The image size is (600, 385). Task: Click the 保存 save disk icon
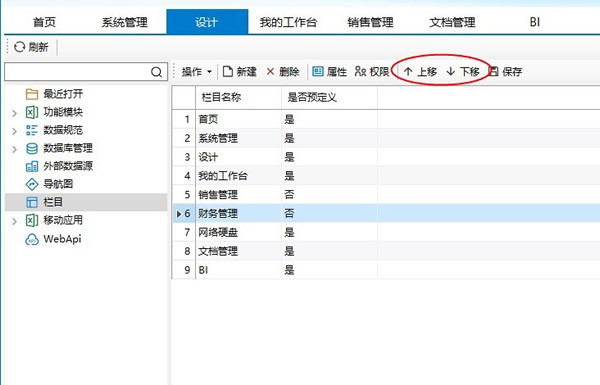pyautogui.click(x=494, y=71)
